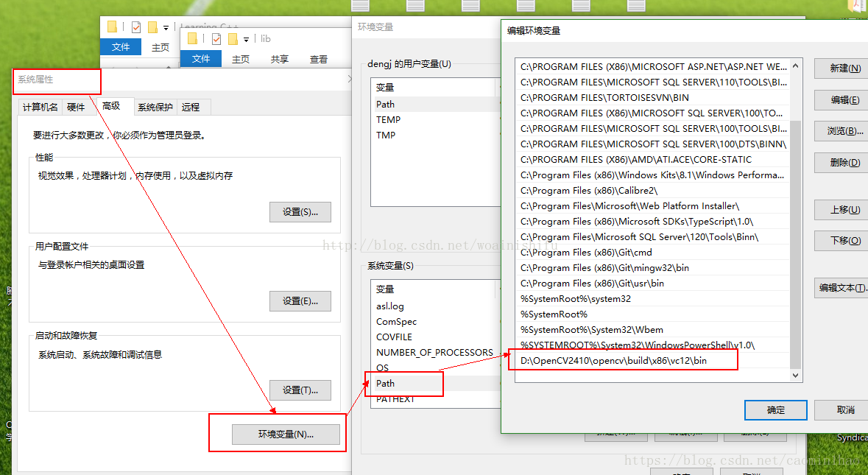Click the Properties checkmark icon in the rear Explorer window

coord(136,27)
